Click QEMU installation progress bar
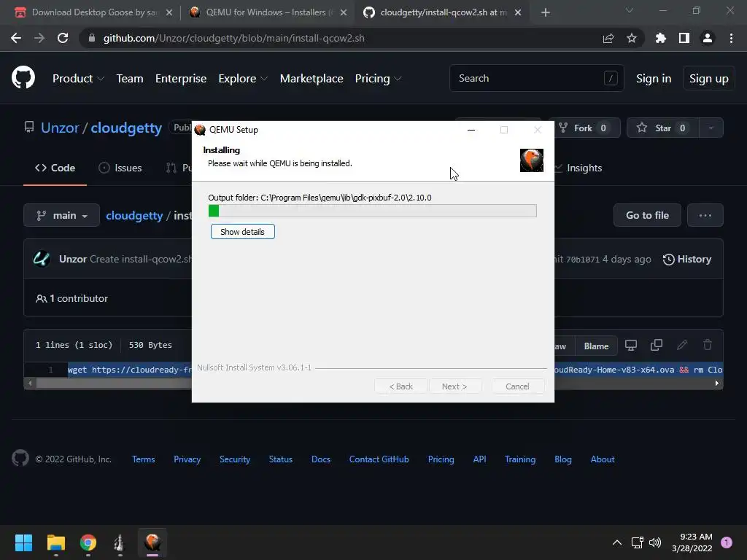 click(373, 211)
